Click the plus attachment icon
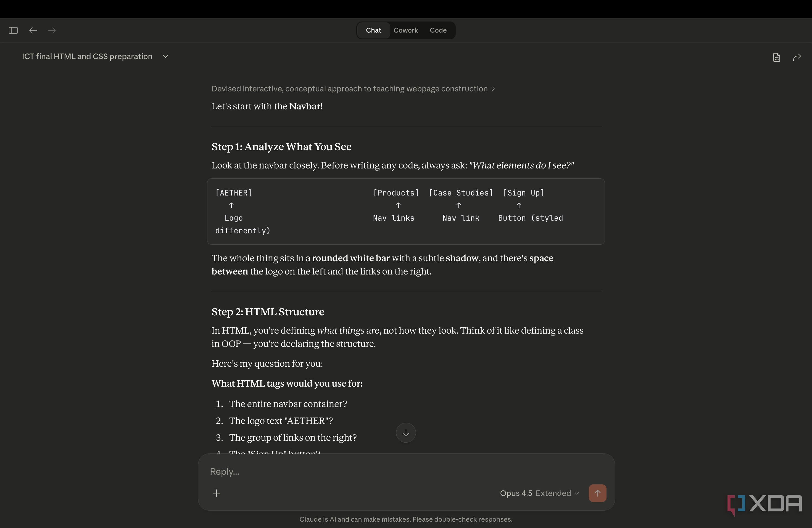Screen dimensions: 812x528 pos(217,493)
